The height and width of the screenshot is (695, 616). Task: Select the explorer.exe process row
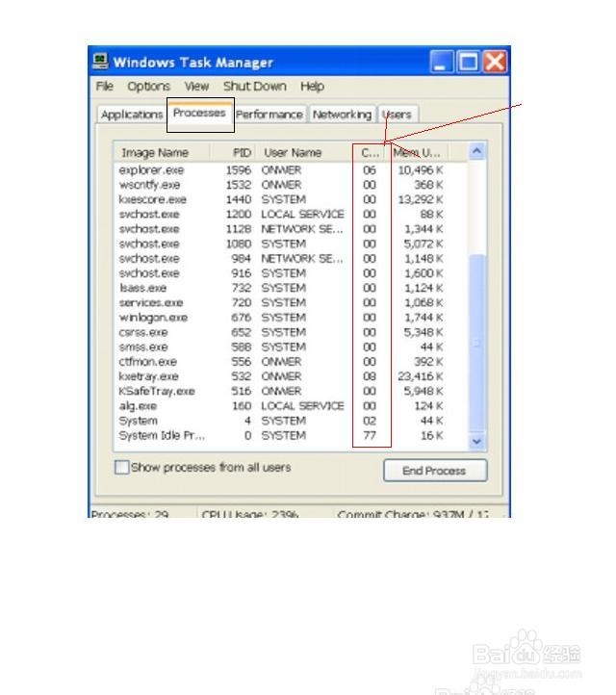coord(291,170)
